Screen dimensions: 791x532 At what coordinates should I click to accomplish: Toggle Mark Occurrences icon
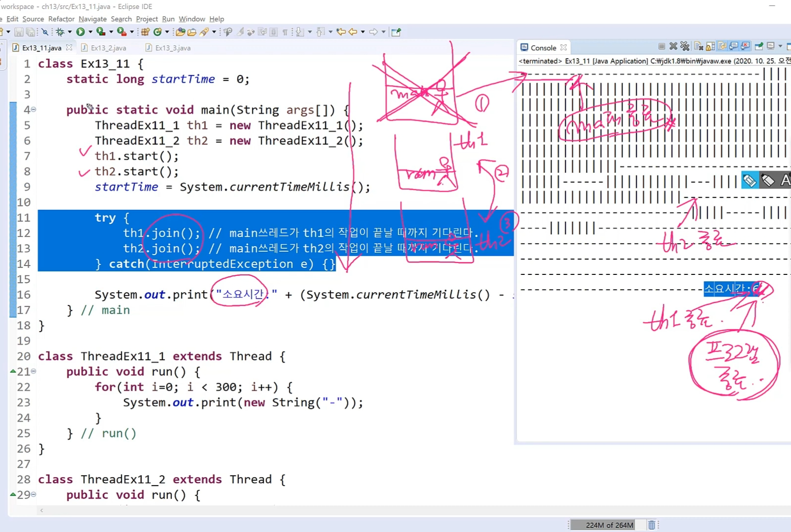pos(240,32)
